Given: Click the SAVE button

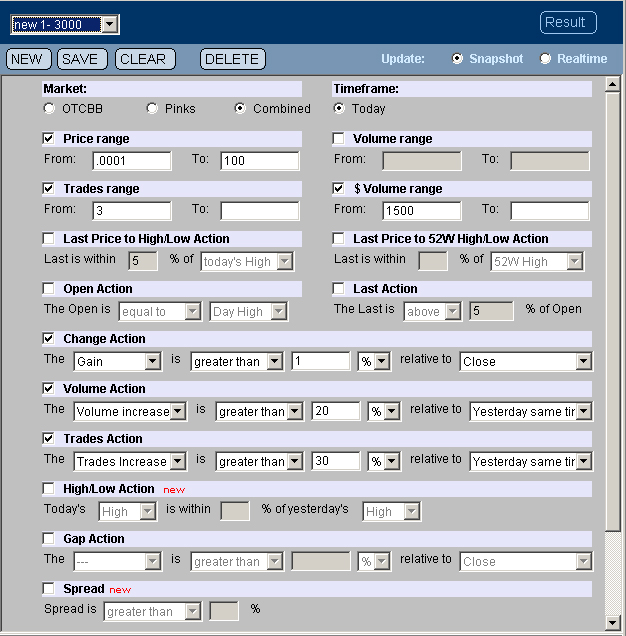Looking at the screenshot, I should tap(82, 59).
